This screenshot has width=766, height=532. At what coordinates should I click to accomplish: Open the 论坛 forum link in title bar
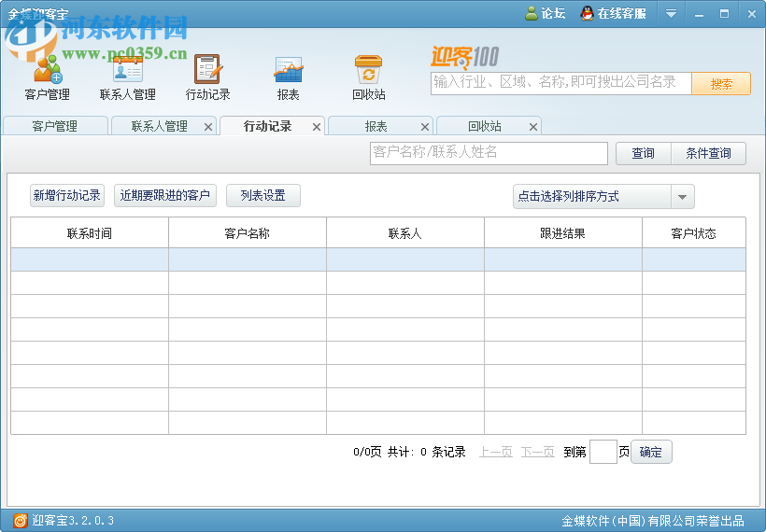[x=546, y=13]
